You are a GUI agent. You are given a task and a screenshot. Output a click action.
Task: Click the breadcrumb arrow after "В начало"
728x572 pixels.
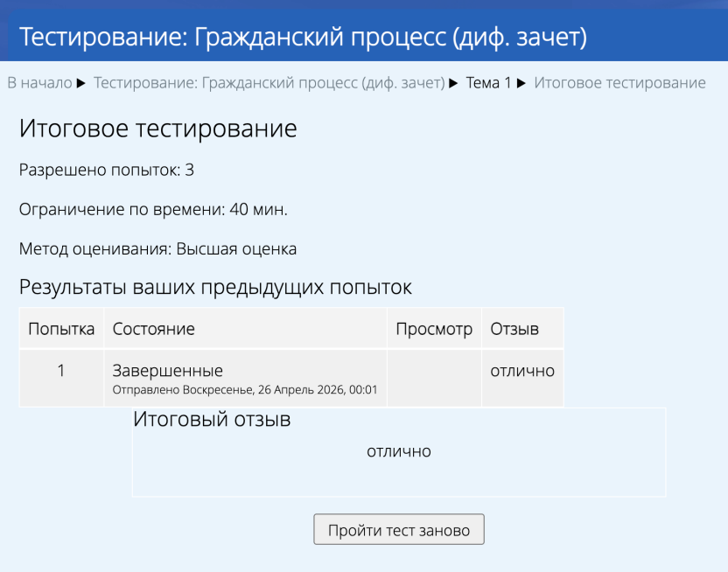(x=81, y=83)
